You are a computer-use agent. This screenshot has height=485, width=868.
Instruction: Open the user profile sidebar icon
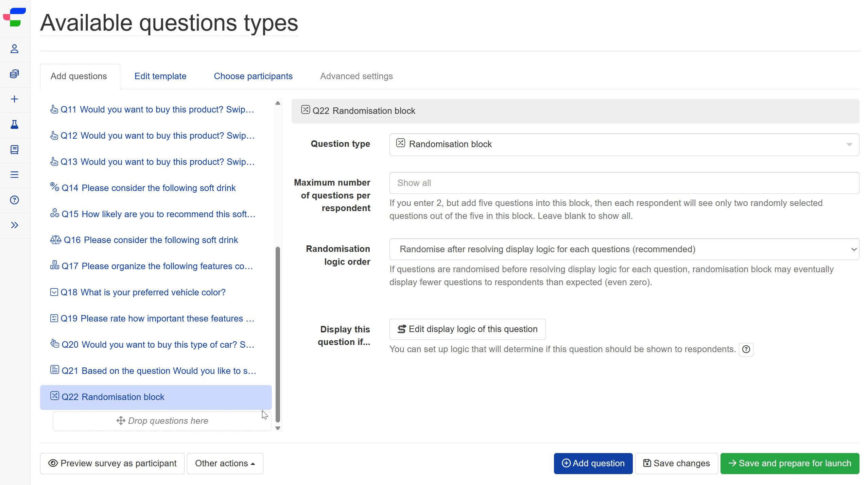tap(14, 49)
